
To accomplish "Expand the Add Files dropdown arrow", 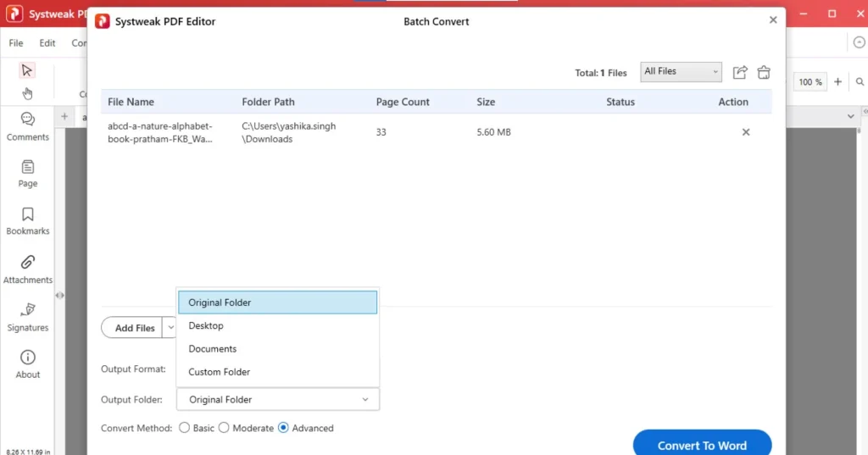I will [170, 328].
